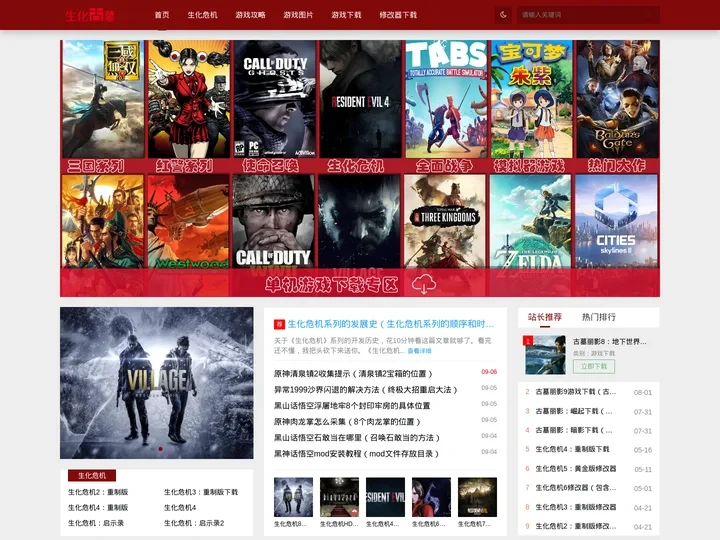Screen dimensions: 720x540
Task: Click the red 荐 badge icon
Action: point(279,324)
